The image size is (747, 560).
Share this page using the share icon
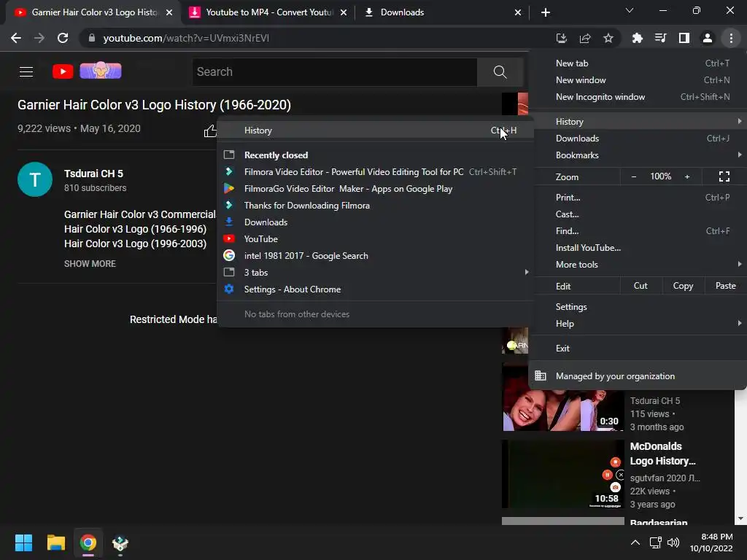coord(584,38)
